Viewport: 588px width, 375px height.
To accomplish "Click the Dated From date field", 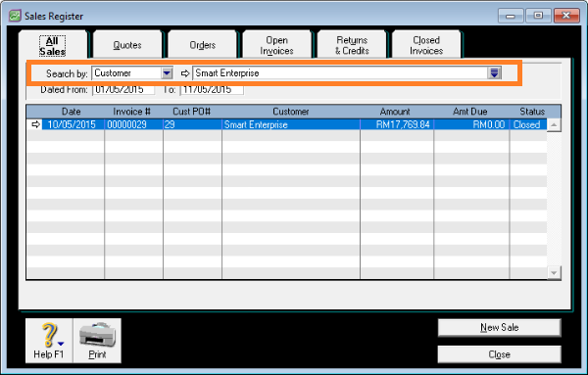I will tap(123, 90).
